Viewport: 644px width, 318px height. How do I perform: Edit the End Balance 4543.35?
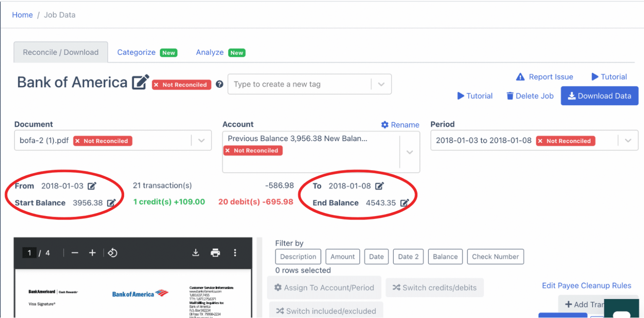point(404,203)
